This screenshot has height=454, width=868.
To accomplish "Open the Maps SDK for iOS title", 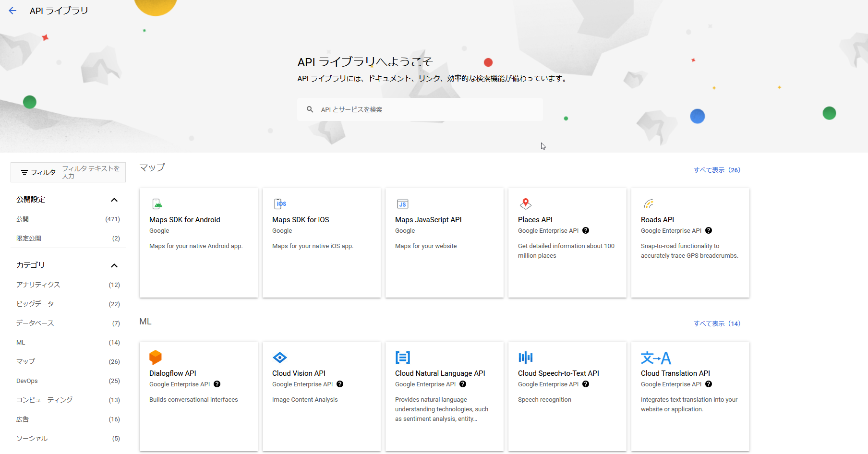I will (x=301, y=220).
